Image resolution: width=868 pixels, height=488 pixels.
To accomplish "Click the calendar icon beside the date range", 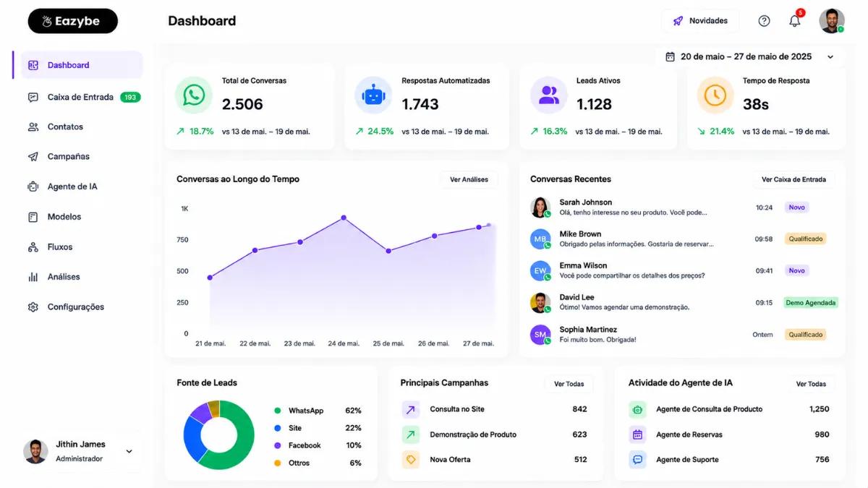I will click(x=670, y=56).
